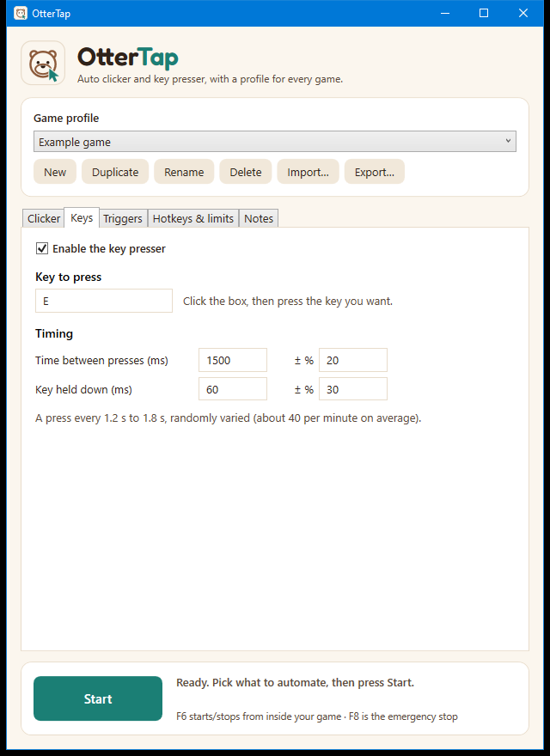This screenshot has width=550, height=756.
Task: Open the Notes tab
Action: (259, 218)
